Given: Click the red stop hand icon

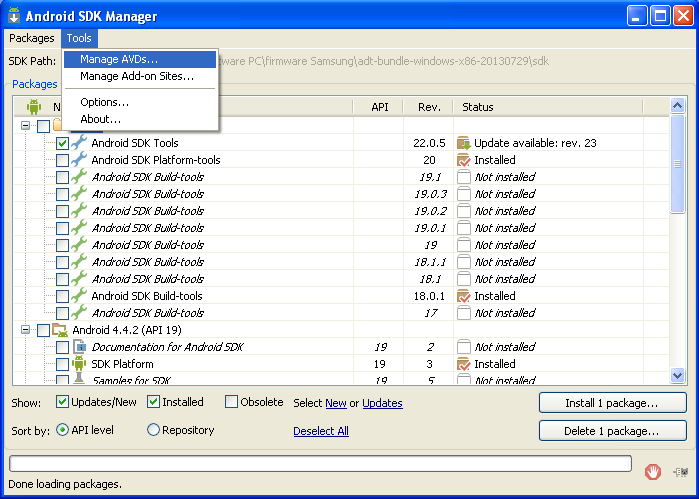Looking at the screenshot, I should (653, 472).
